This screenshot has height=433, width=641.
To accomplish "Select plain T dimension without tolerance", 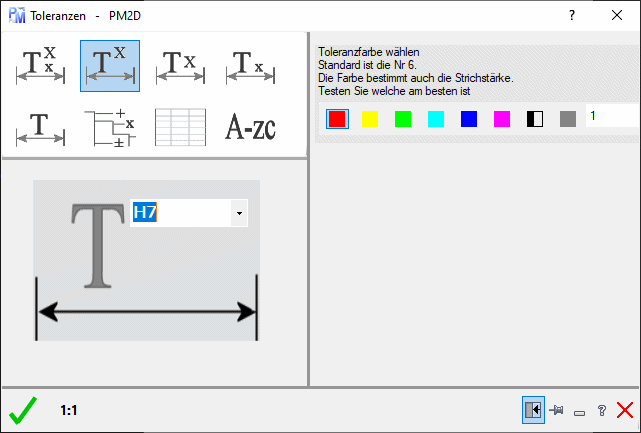I will tap(40, 127).
